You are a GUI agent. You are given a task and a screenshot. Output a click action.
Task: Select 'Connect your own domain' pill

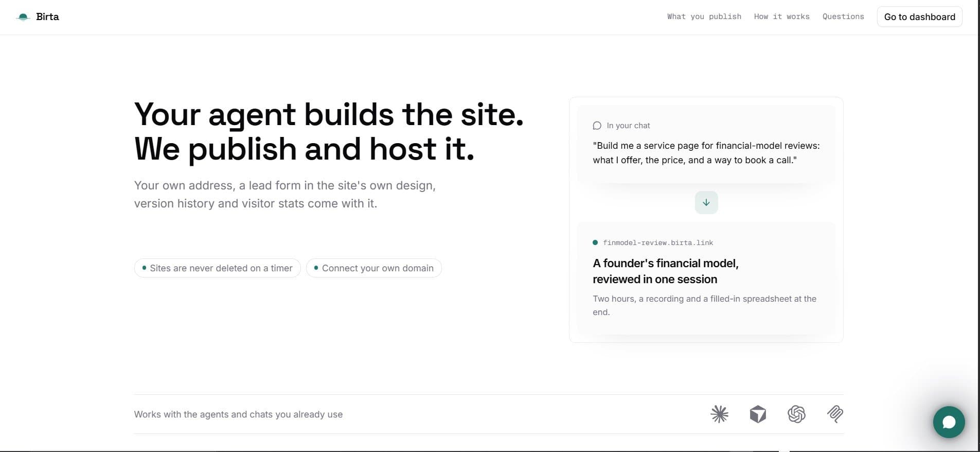coord(374,268)
